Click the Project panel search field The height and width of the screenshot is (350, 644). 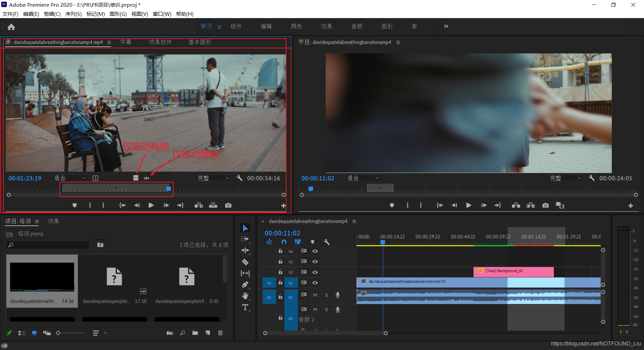click(x=48, y=245)
